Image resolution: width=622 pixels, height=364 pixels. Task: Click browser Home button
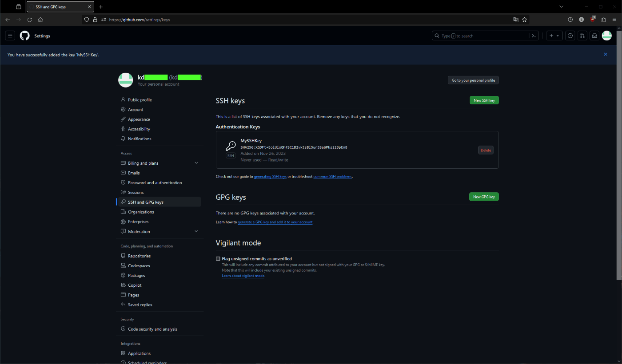point(40,20)
